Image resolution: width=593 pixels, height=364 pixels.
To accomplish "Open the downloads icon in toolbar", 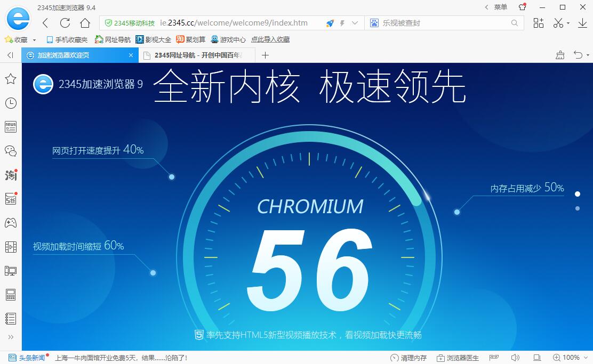I will [581, 23].
